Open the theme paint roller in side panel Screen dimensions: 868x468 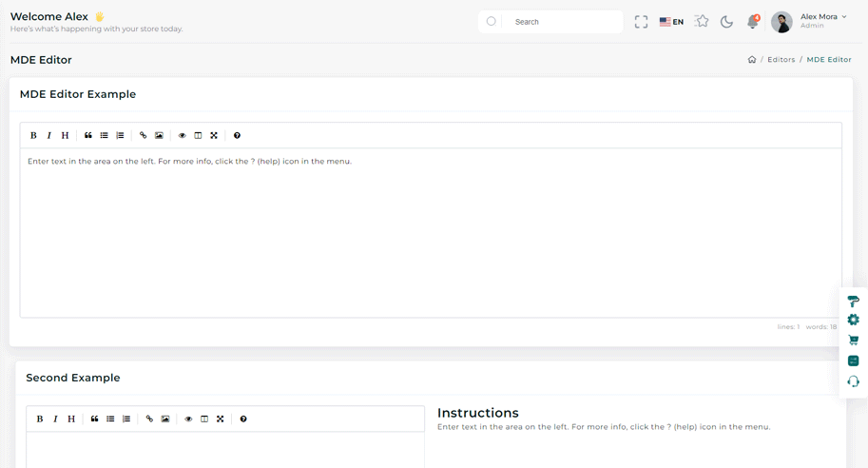click(853, 301)
